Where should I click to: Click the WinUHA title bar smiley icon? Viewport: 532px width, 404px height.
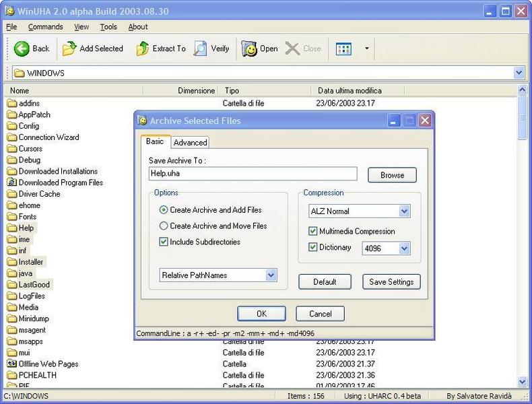10,11
